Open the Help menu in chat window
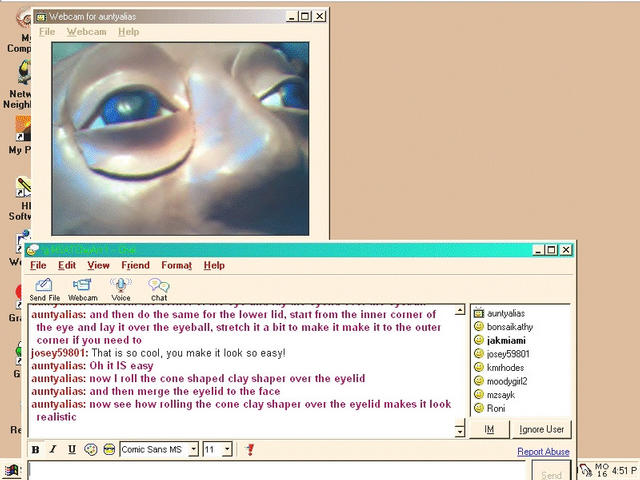Image resolution: width=640 pixels, height=480 pixels. (214, 265)
